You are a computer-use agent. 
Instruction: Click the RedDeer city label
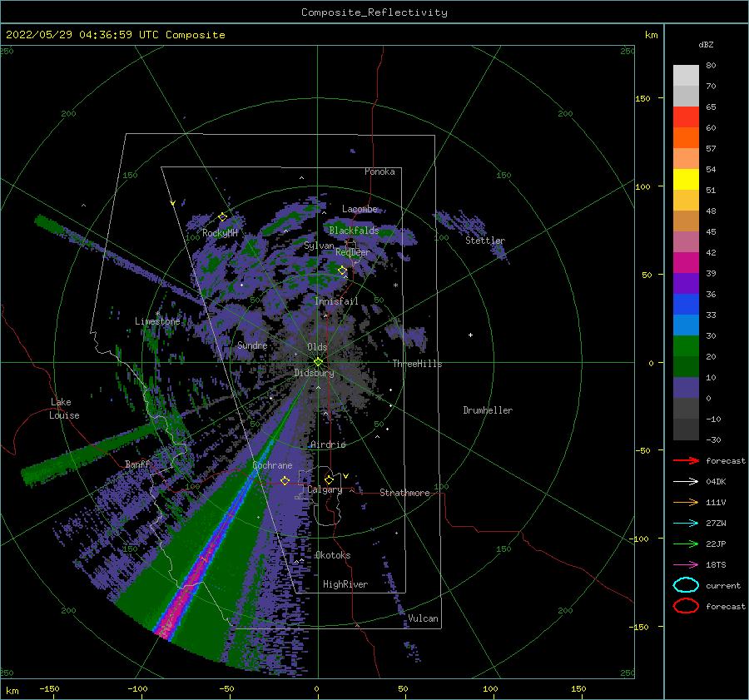point(353,252)
